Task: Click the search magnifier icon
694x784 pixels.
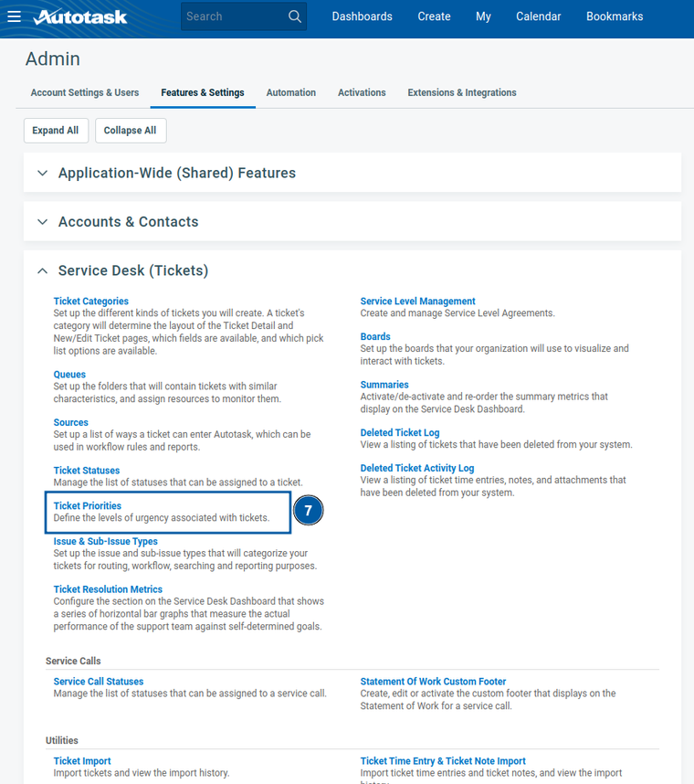Action: [294, 16]
